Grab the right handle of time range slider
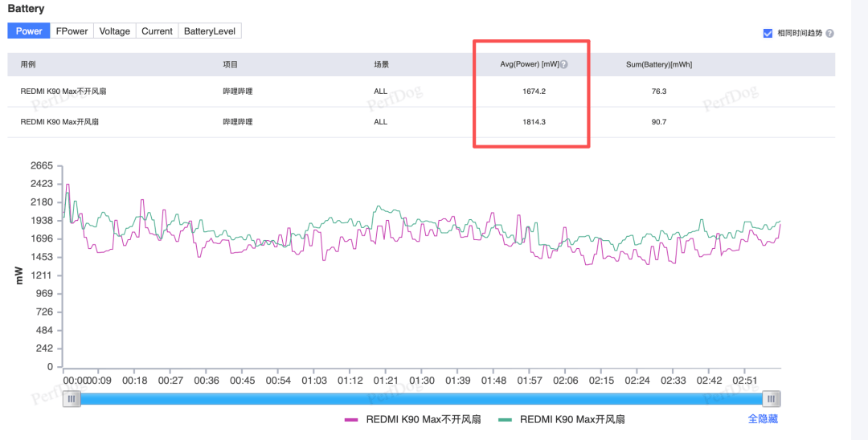This screenshot has width=868, height=440. [771, 398]
